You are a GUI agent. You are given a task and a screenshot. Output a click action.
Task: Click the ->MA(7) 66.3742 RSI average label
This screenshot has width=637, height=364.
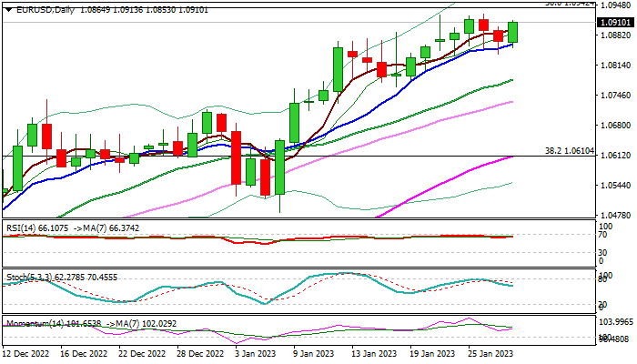(x=106, y=228)
